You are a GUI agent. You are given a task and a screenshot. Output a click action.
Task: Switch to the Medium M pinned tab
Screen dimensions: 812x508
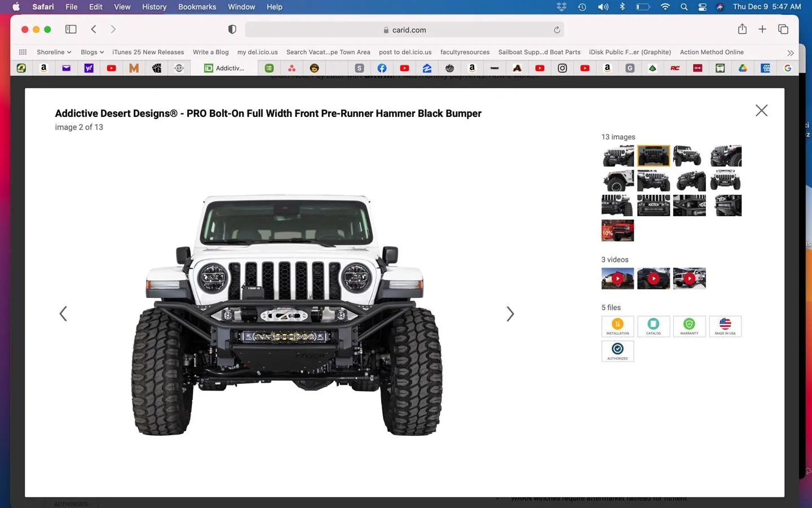pyautogui.click(x=134, y=68)
